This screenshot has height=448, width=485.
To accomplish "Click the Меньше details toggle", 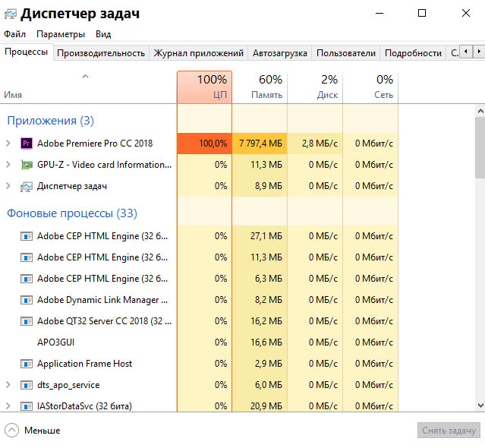I will click(x=33, y=431).
